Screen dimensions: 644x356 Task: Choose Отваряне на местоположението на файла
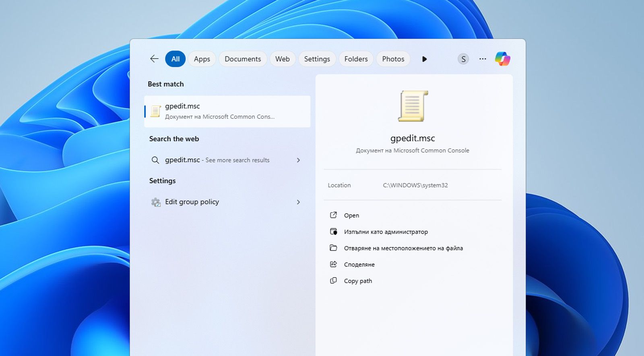[403, 248]
